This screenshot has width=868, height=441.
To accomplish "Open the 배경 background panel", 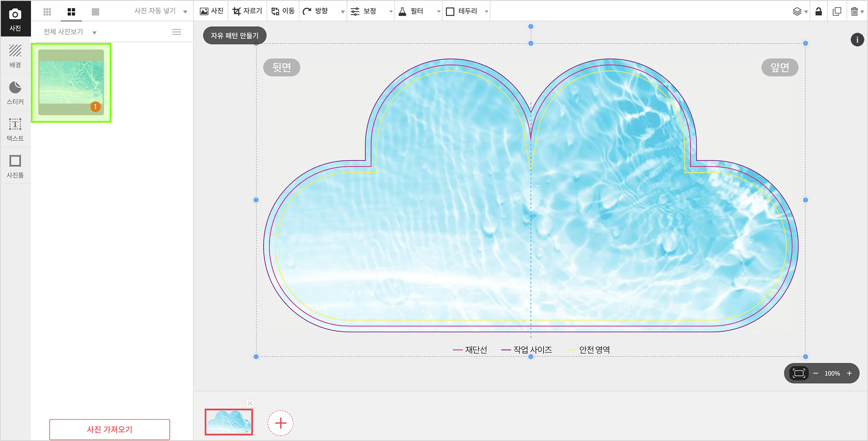I will pyautogui.click(x=15, y=56).
